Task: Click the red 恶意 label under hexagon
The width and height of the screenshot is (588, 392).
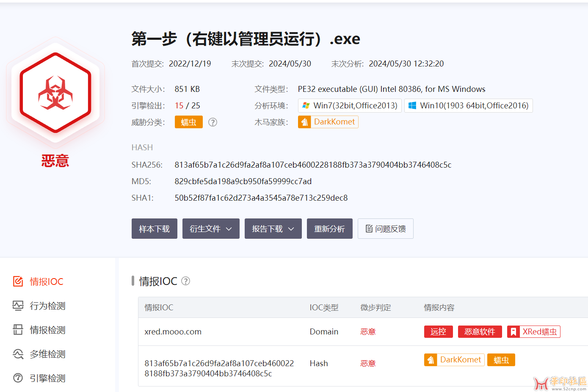Action: (55, 161)
